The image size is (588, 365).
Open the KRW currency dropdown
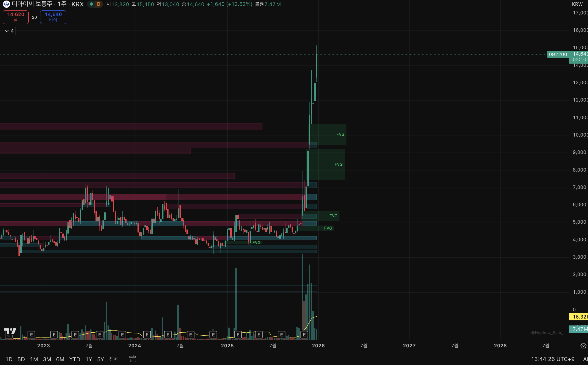tap(577, 4)
